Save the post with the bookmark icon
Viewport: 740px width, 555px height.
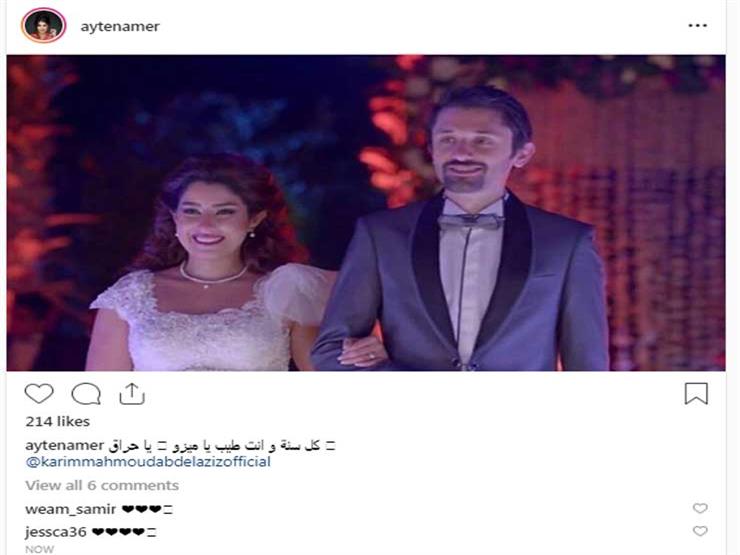[x=696, y=394]
